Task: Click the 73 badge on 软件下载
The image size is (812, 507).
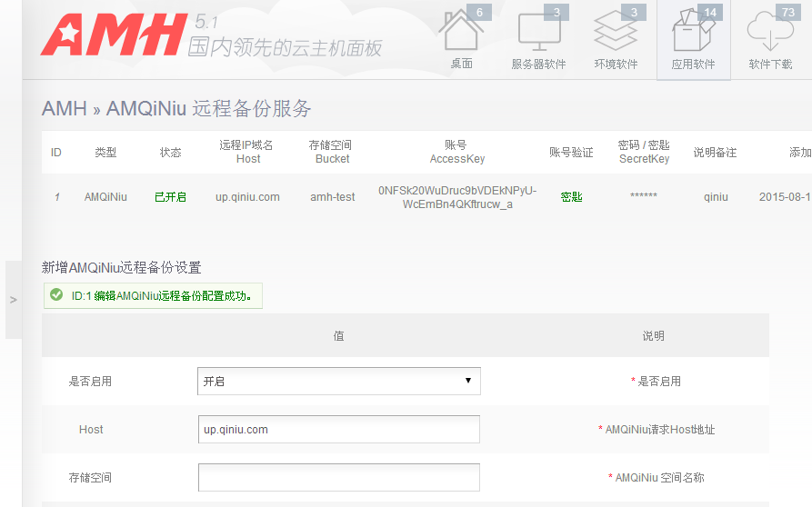Action: [x=787, y=12]
